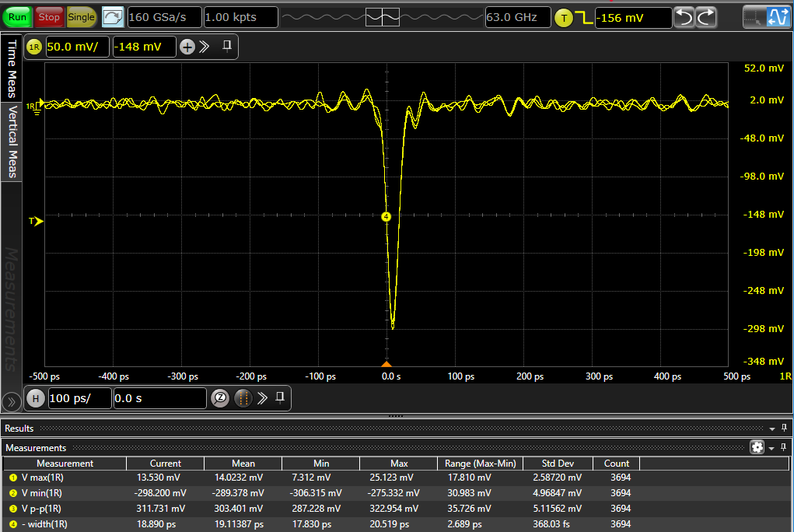This screenshot has width=794, height=532.
Task: Click the horizontal H settings icon
Action: point(36,399)
